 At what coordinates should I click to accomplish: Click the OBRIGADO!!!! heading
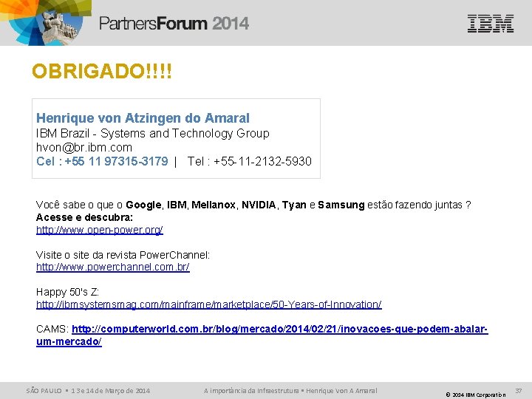point(102,71)
